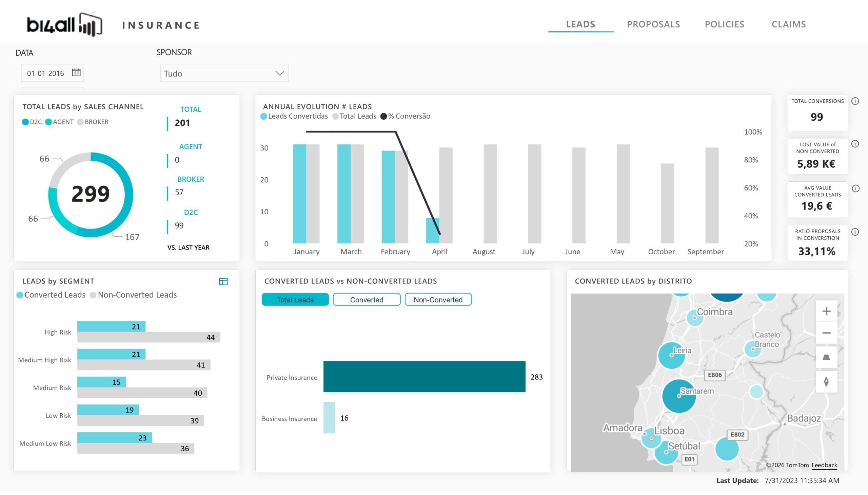The image size is (868, 495).
Task: Open the Proposals tab
Action: (653, 24)
